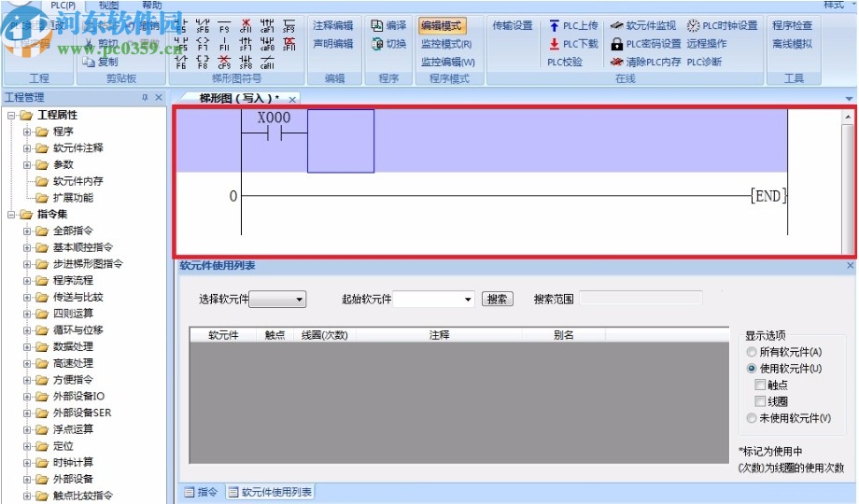Select the 触点比较指令 tree item

click(83, 496)
